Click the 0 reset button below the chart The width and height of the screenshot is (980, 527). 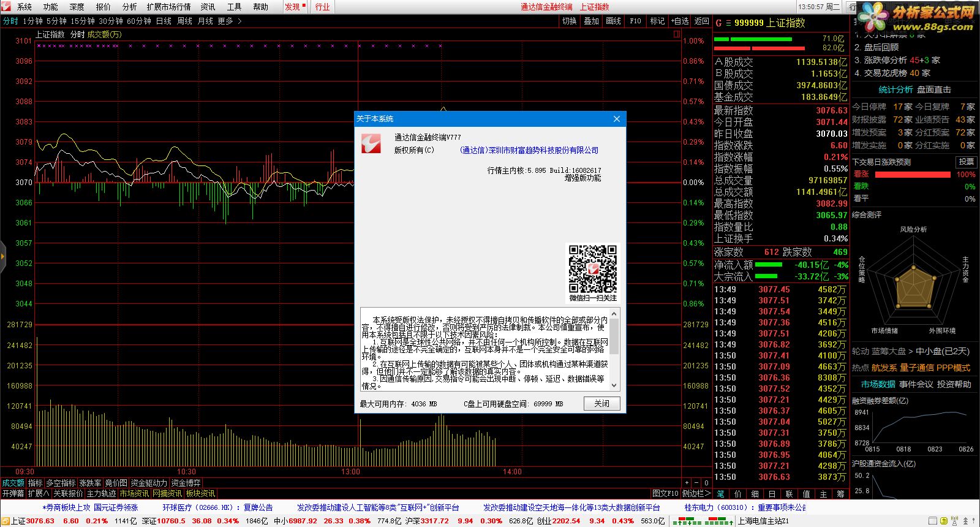[706, 483]
